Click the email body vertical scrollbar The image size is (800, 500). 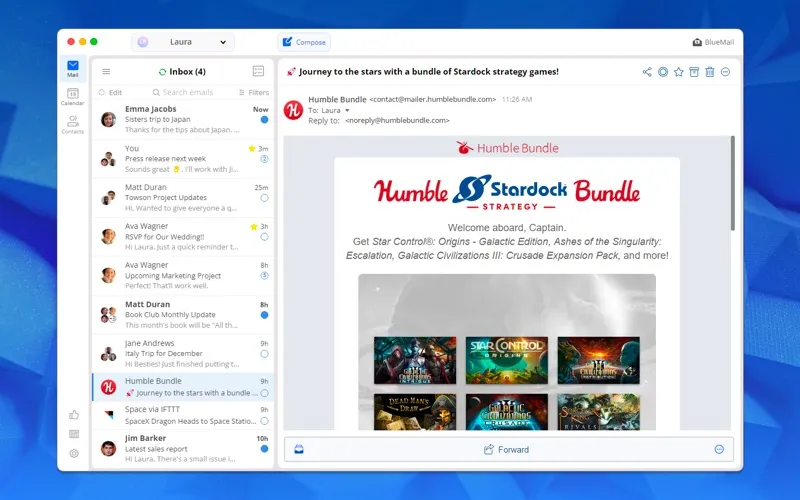(x=733, y=184)
